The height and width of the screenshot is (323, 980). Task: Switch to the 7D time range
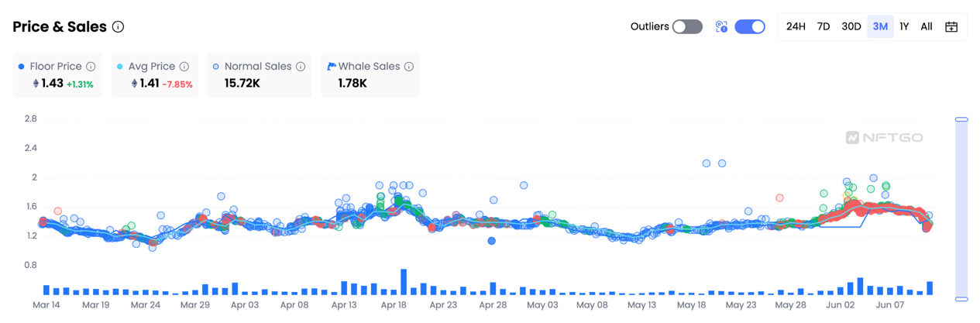click(824, 26)
